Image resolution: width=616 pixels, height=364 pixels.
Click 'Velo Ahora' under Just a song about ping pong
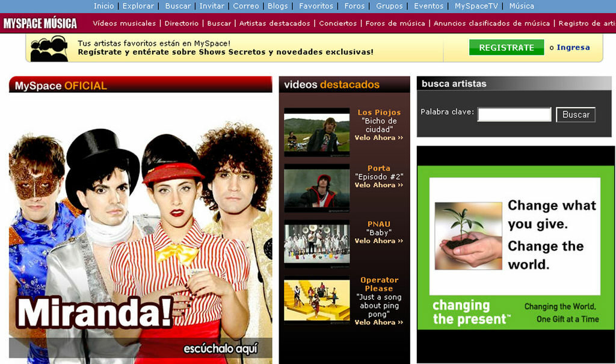tap(379, 322)
